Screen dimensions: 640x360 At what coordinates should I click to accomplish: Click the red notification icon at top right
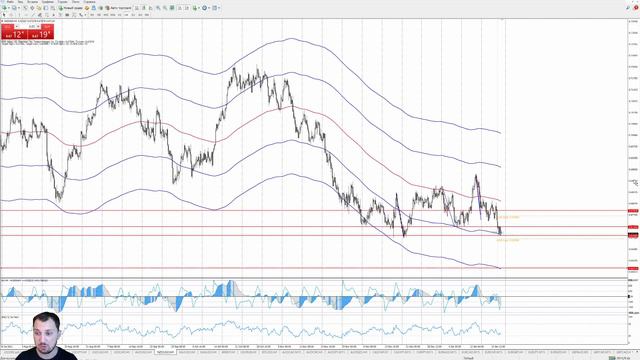636,8
